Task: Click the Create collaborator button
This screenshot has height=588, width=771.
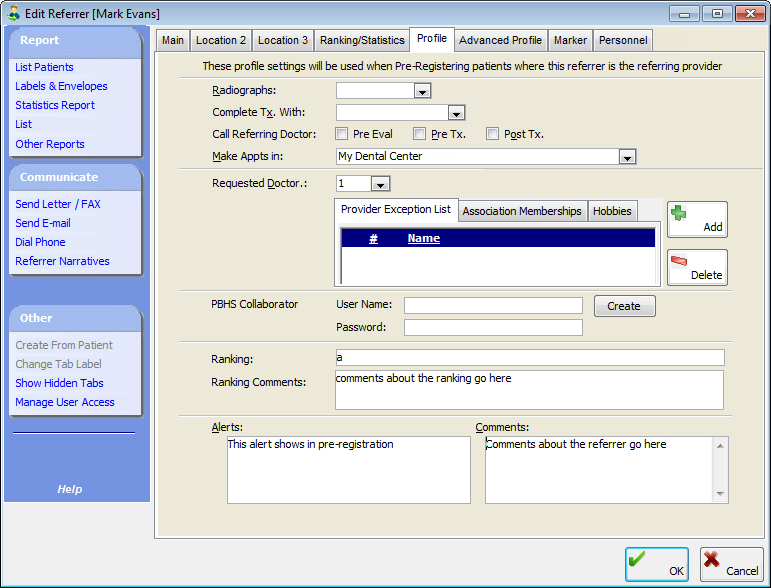Action: [624, 306]
